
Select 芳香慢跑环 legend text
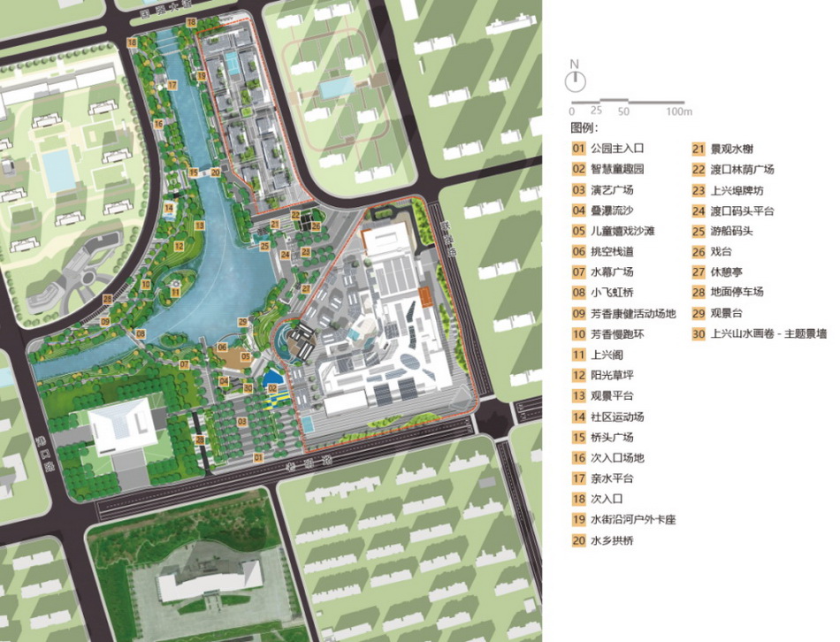(x=617, y=334)
